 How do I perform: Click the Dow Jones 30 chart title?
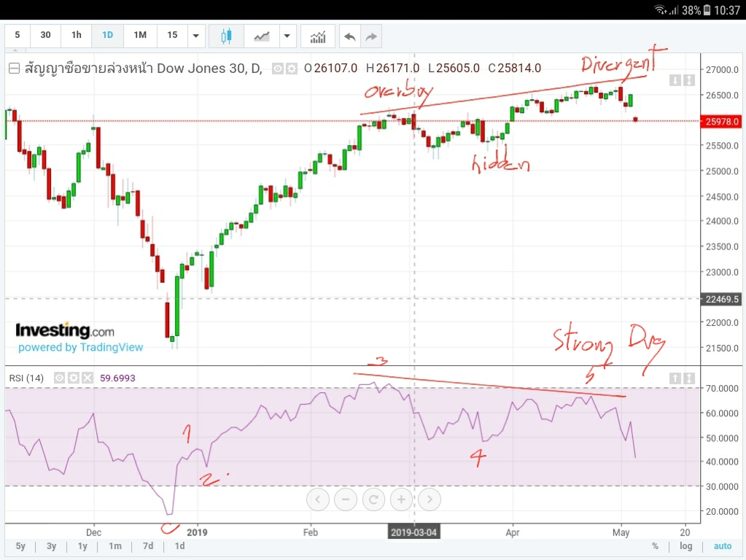[x=143, y=69]
